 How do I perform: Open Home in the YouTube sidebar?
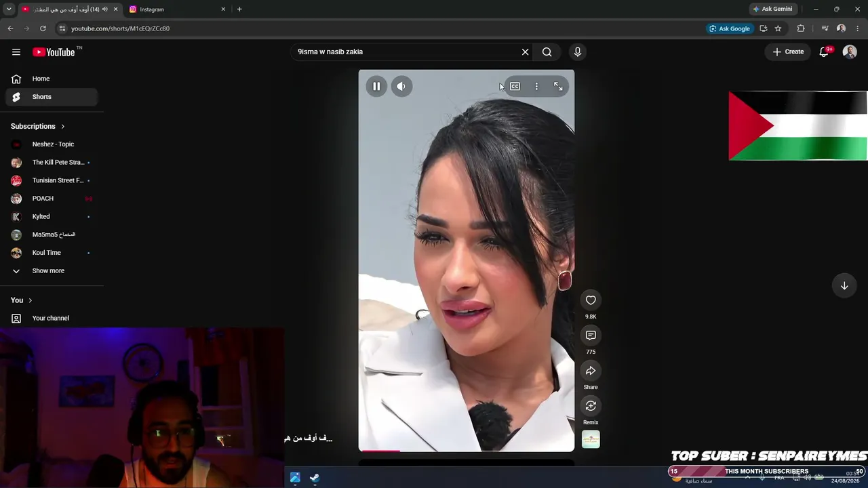tap(52, 79)
